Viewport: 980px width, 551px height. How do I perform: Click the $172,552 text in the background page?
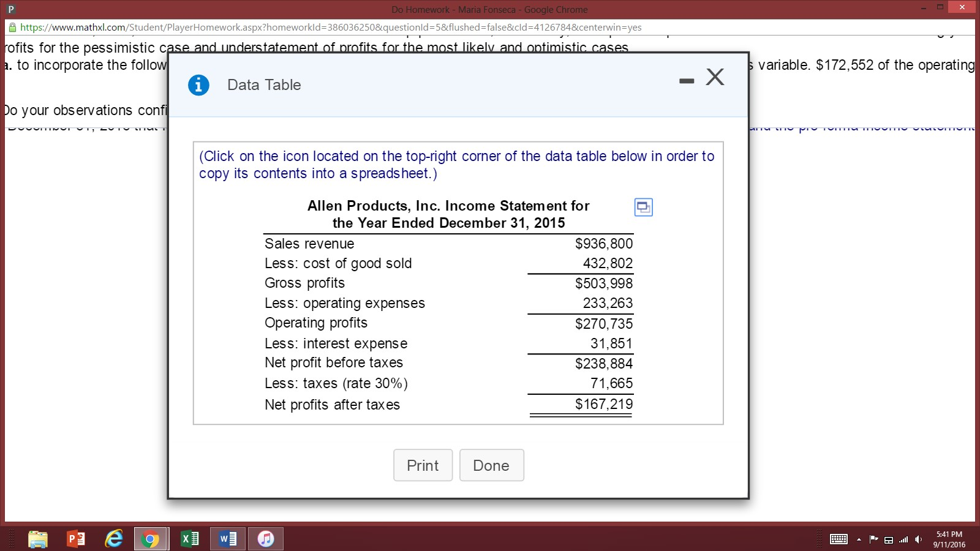[x=845, y=65]
